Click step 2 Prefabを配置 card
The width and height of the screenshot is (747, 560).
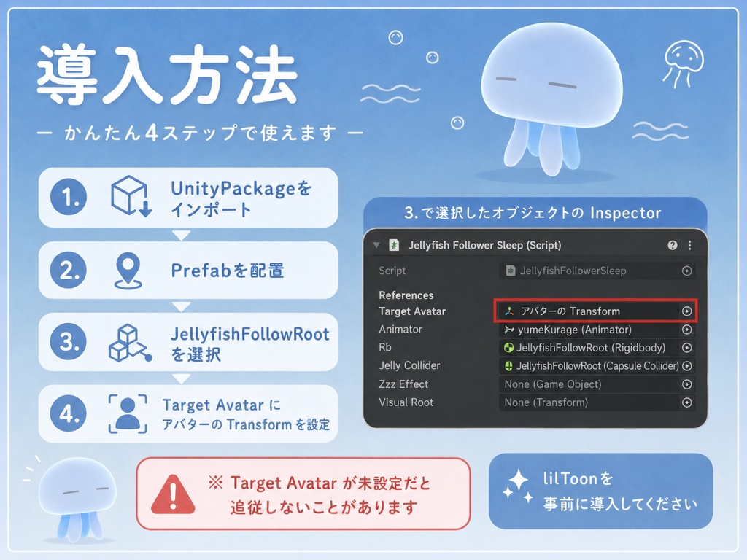tap(188, 270)
